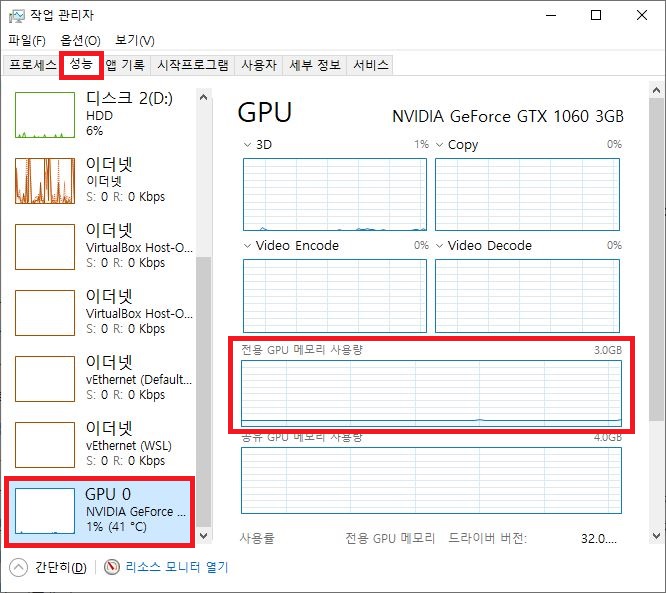Click the vEthernet (WSL) mini graph thumbnail
Screen dimensions: 666x593
click(x=45, y=445)
